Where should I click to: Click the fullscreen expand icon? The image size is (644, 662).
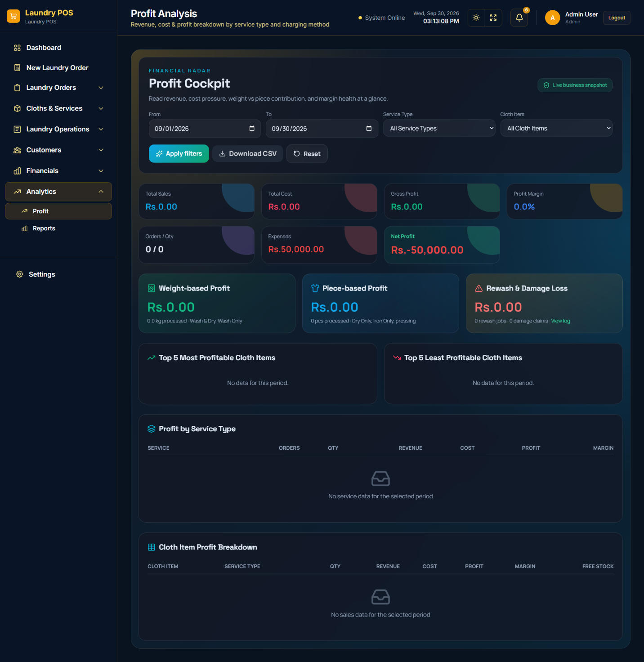point(493,18)
